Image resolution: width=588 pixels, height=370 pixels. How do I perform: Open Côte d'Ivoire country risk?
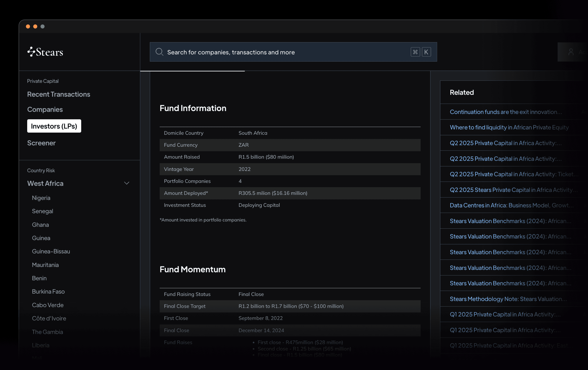click(49, 318)
